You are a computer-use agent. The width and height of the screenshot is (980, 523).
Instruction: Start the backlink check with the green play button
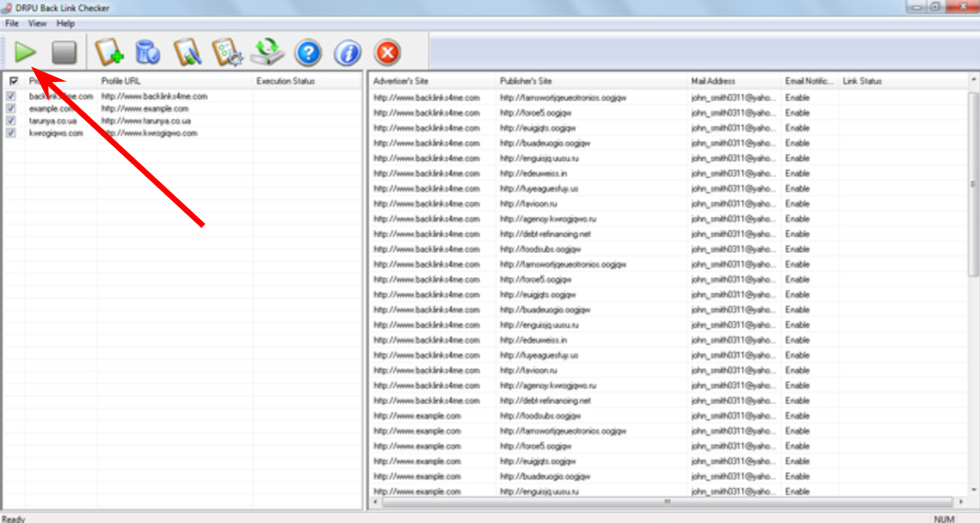tap(26, 52)
